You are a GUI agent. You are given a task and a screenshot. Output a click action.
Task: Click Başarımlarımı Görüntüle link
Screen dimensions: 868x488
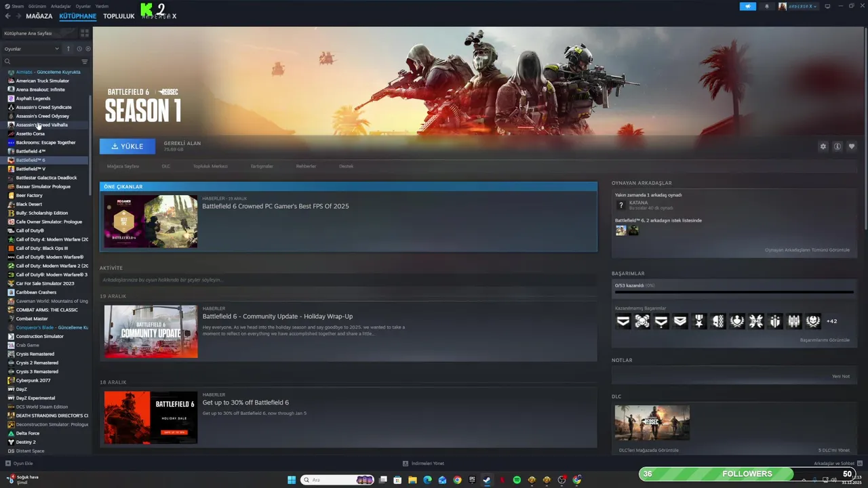(x=825, y=340)
